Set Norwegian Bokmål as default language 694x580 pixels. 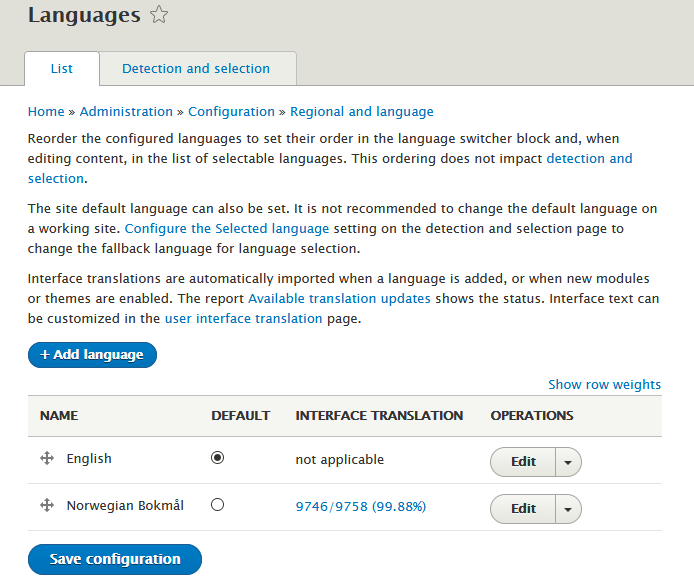click(x=217, y=505)
